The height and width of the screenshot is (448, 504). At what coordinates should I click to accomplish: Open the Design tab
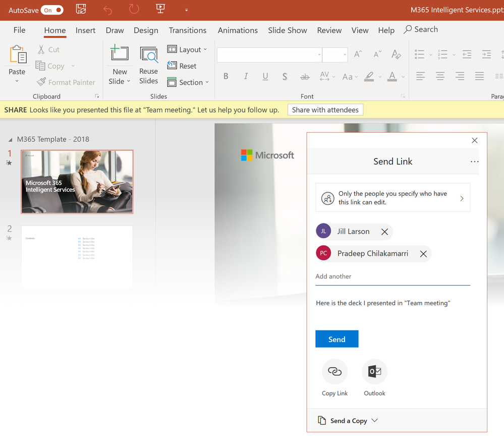[x=146, y=30]
